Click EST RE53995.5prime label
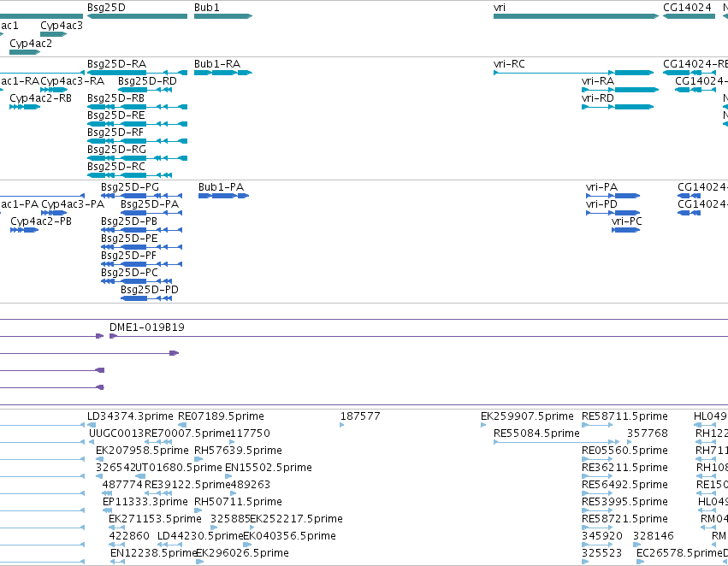Image resolution: width=728 pixels, height=566 pixels. [x=625, y=502]
